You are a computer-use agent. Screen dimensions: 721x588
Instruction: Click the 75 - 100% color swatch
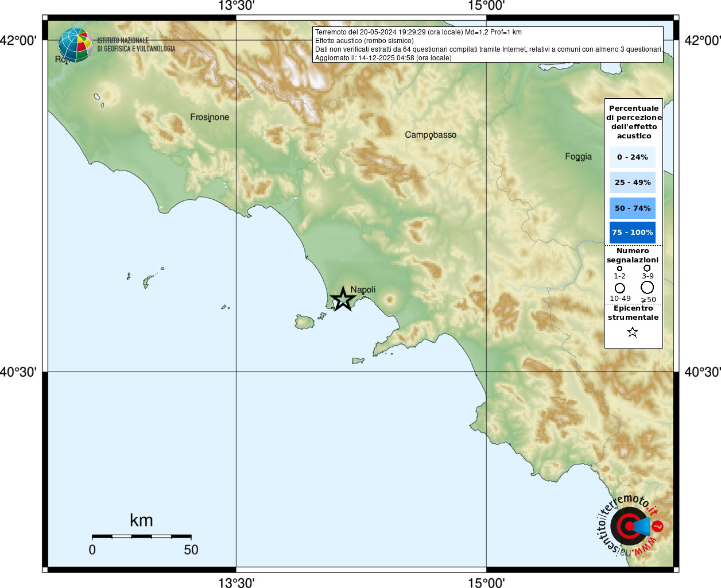point(633,232)
